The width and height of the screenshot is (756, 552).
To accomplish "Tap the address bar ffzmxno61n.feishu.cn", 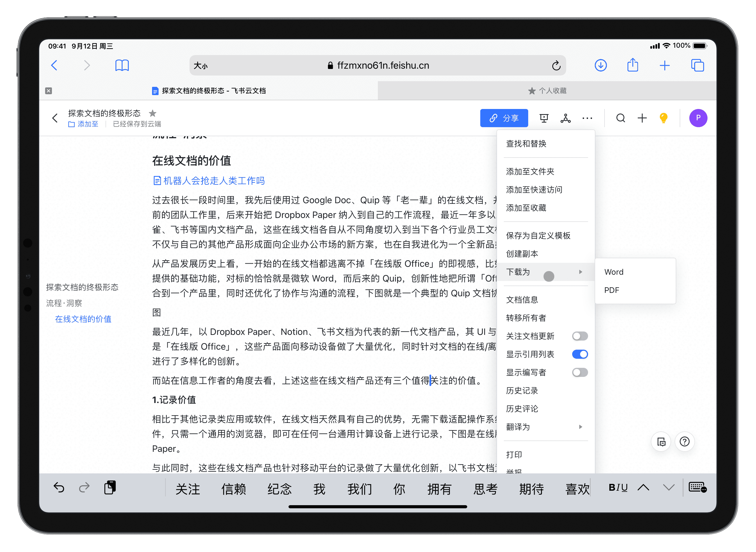I will pyautogui.click(x=378, y=65).
